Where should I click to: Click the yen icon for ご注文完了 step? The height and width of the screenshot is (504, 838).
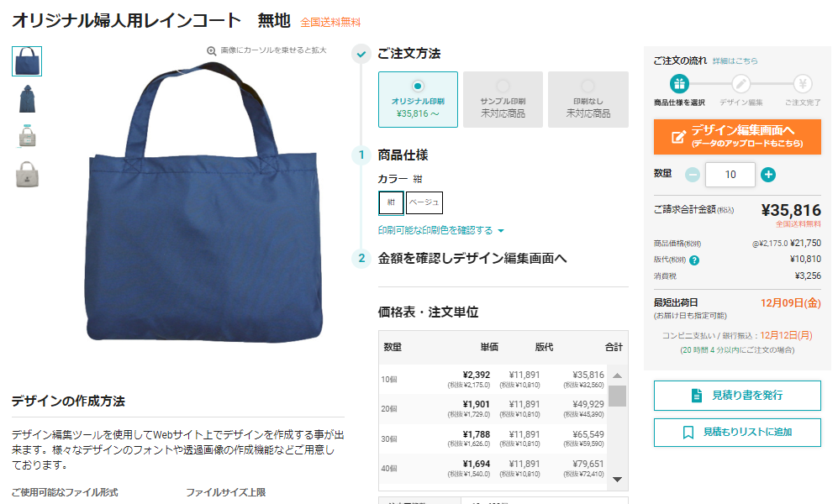tap(802, 84)
